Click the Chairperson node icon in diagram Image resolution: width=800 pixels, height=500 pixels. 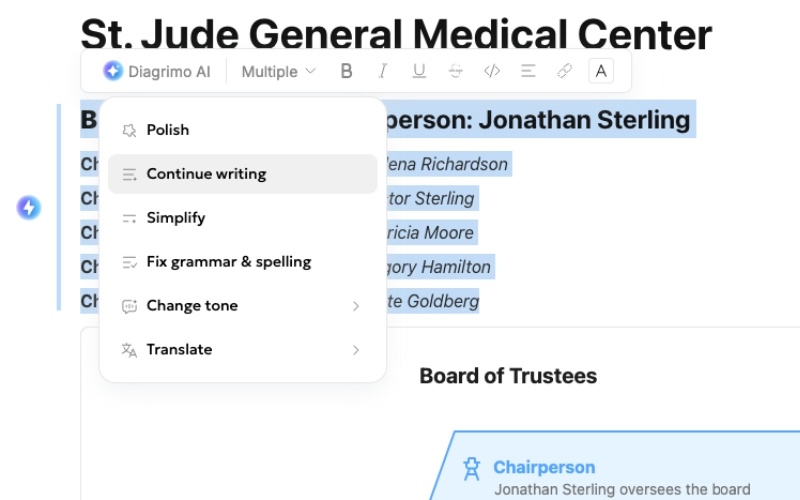472,467
